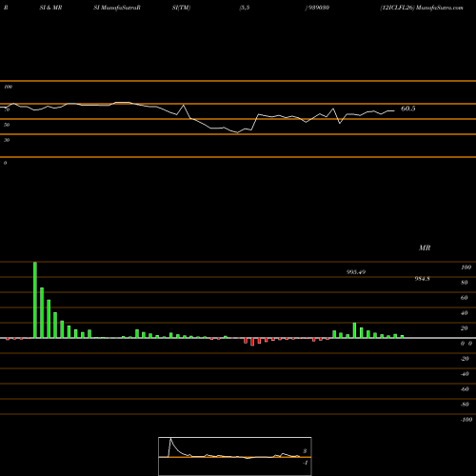The image size is (476, 476).
Task: Click the MR axis label 60
Action: click(465, 298)
